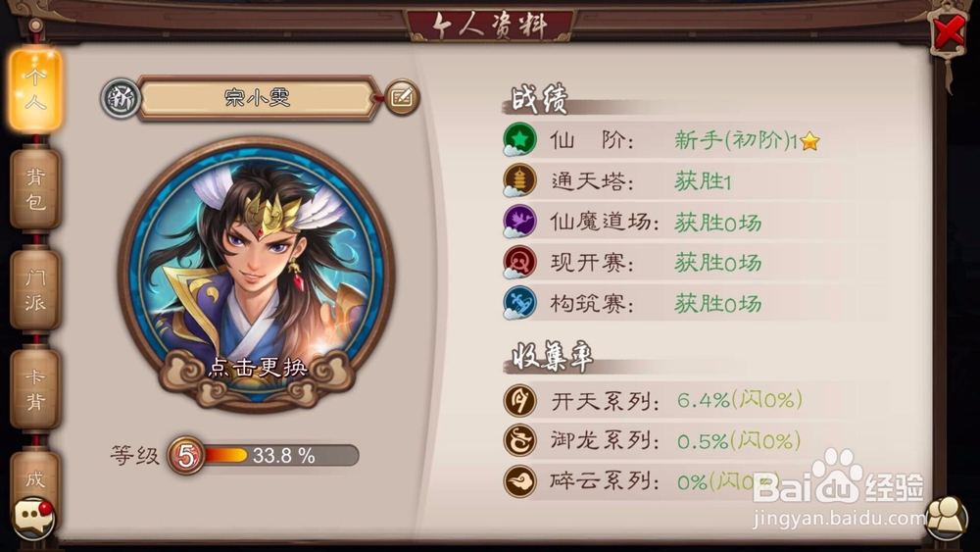Open the chat bubble icon
This screenshot has height=552, width=980.
pyautogui.click(x=33, y=518)
